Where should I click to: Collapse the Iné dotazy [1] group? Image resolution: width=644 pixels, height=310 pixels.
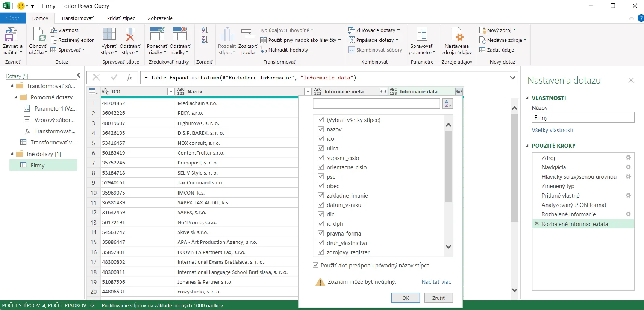12,153
